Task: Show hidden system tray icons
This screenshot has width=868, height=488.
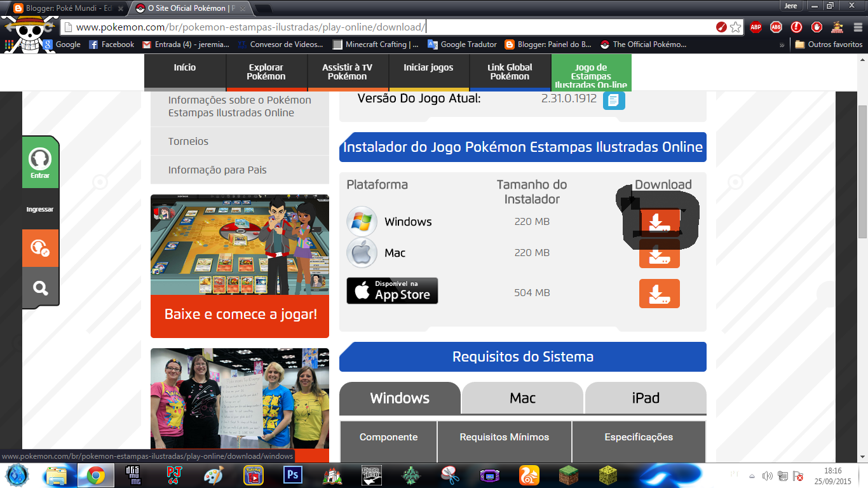Action: point(752,476)
